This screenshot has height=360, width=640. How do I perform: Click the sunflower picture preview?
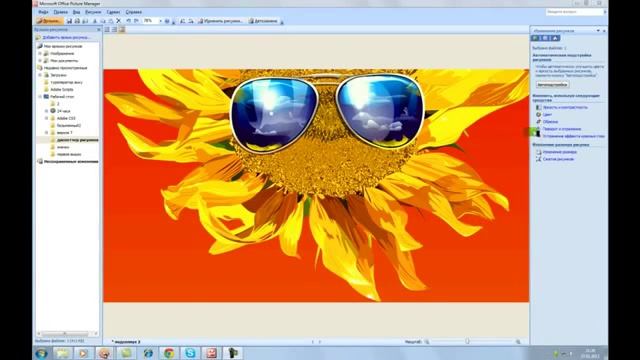click(x=316, y=186)
